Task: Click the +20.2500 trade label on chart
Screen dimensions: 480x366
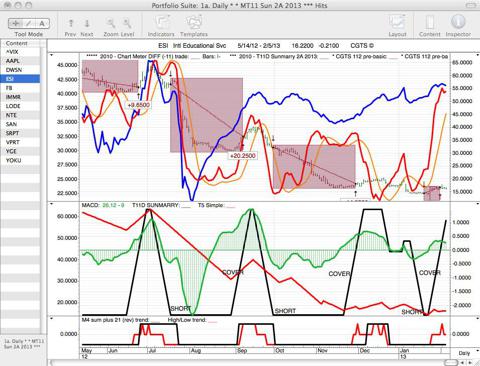Action: click(243, 156)
